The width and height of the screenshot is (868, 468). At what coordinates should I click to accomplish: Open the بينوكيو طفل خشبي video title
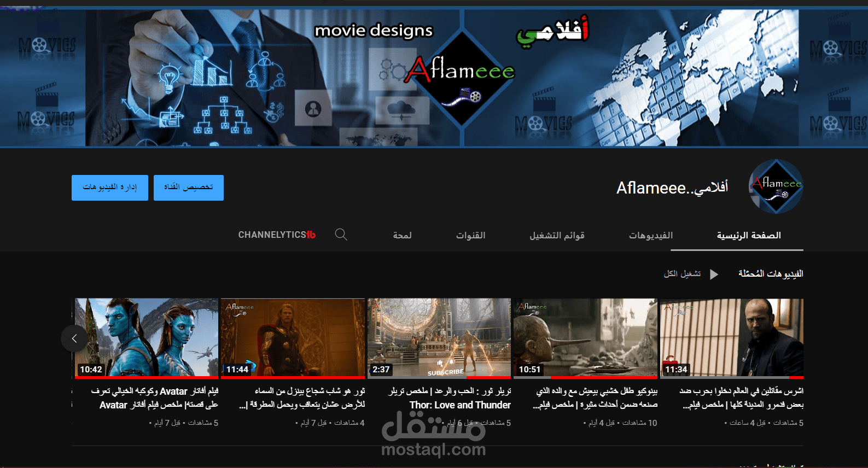[x=595, y=398]
